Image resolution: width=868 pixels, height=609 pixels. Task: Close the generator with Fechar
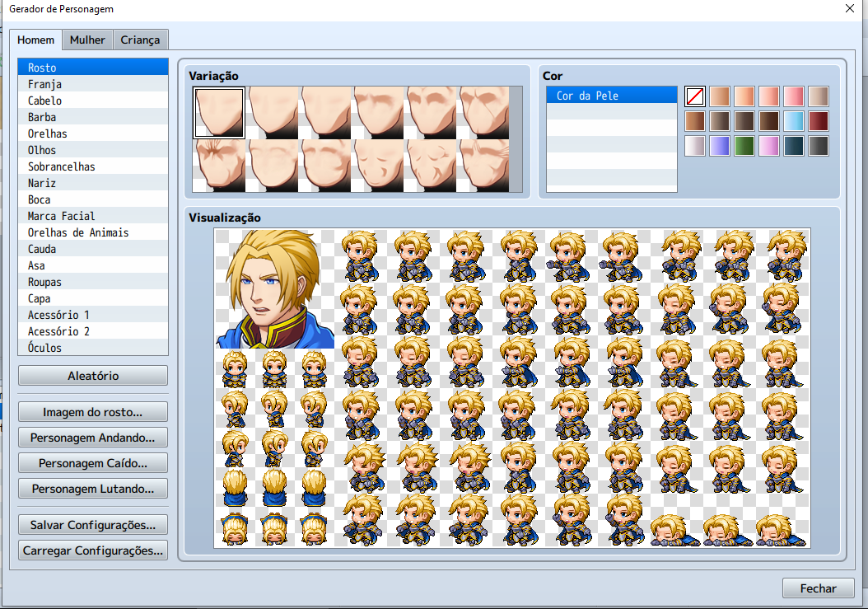coord(818,588)
